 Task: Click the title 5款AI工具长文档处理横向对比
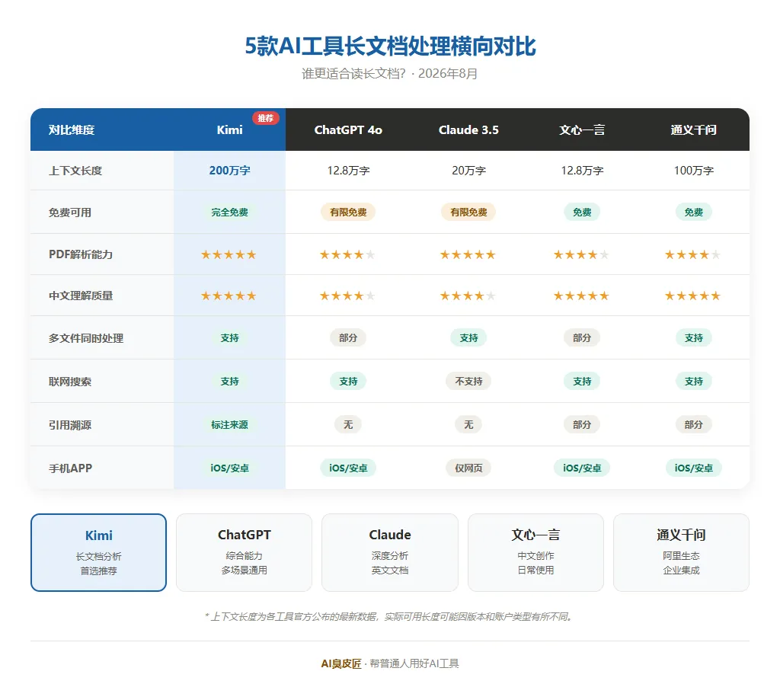pyautogui.click(x=390, y=46)
